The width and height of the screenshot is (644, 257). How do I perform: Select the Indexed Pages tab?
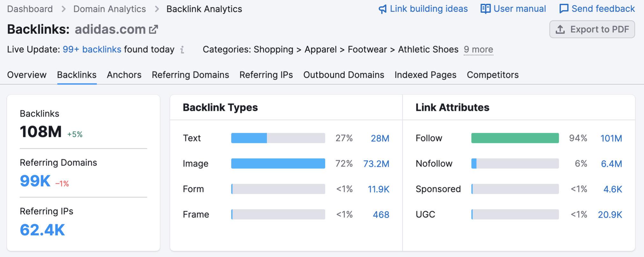[425, 75]
